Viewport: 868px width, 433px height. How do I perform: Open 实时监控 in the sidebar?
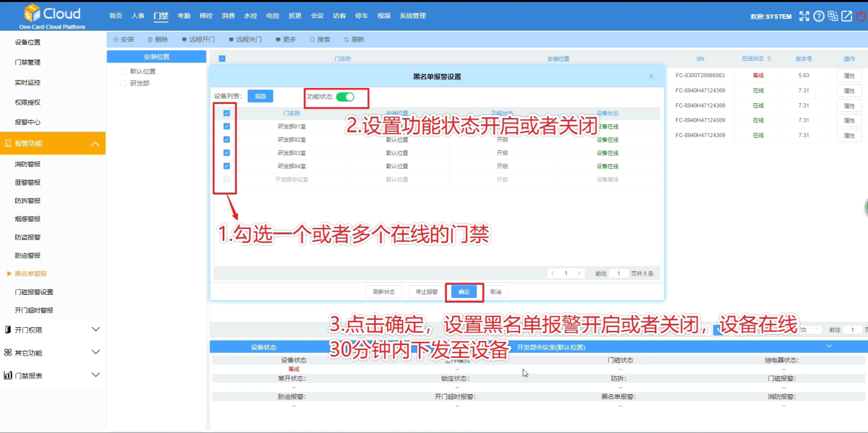(x=28, y=83)
